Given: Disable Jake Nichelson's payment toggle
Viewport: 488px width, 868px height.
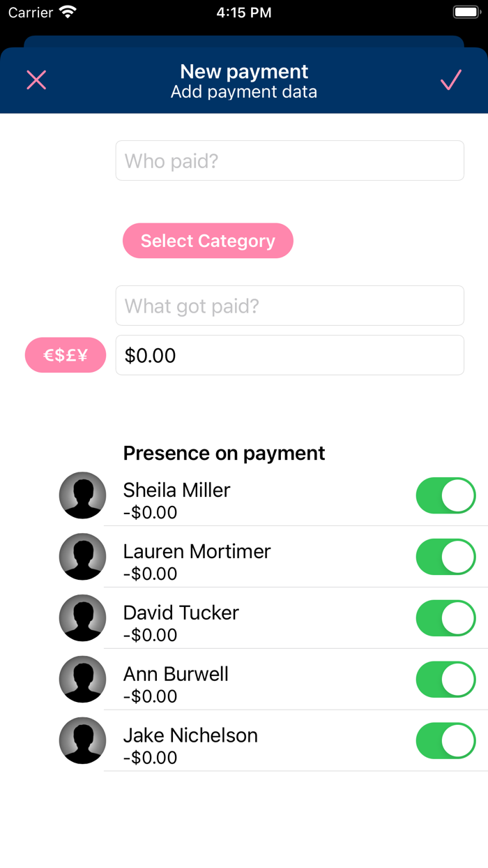Looking at the screenshot, I should pos(445,740).
